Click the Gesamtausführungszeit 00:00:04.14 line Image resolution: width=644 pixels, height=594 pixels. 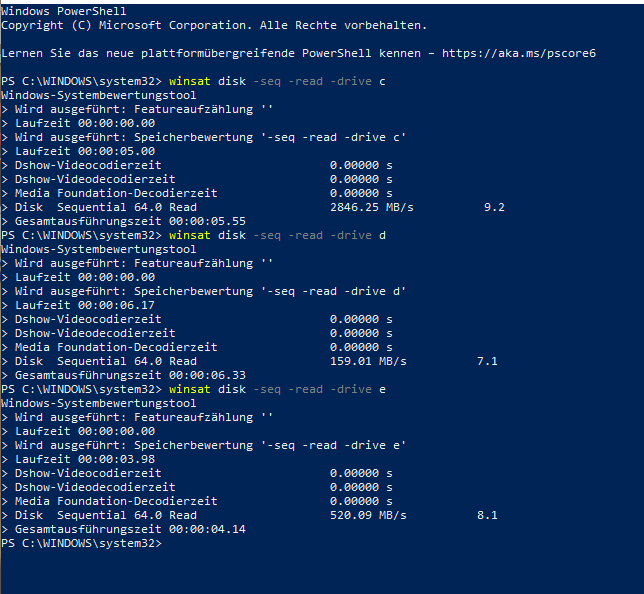click(x=123, y=530)
